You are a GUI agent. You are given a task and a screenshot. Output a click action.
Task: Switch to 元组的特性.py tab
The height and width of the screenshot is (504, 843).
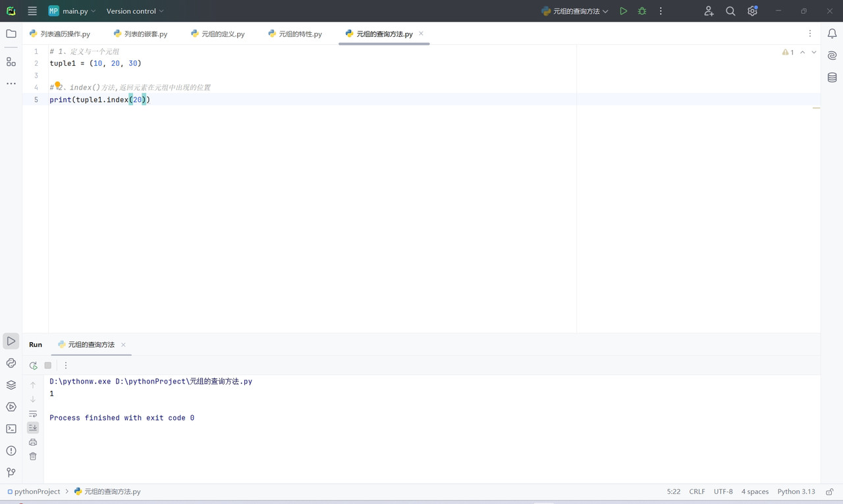point(295,34)
